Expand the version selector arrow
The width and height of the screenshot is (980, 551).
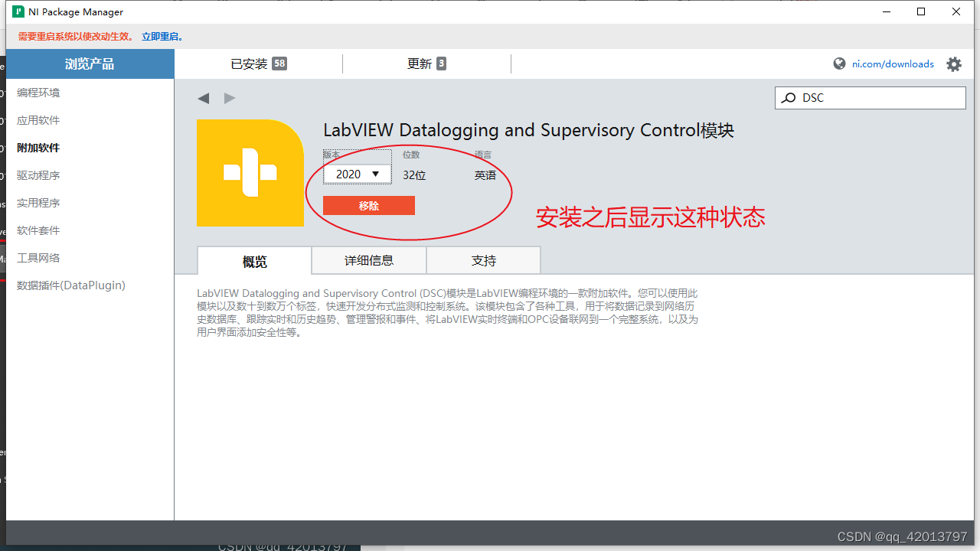[x=375, y=174]
